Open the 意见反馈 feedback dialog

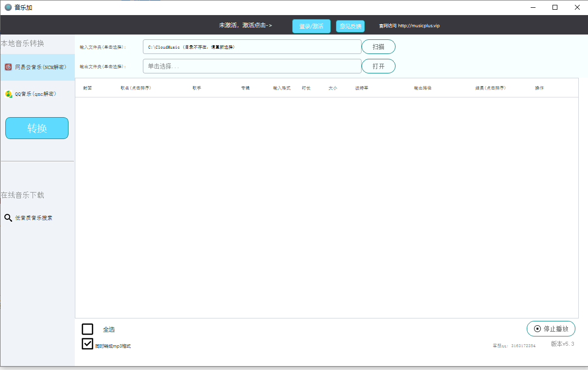(349, 26)
